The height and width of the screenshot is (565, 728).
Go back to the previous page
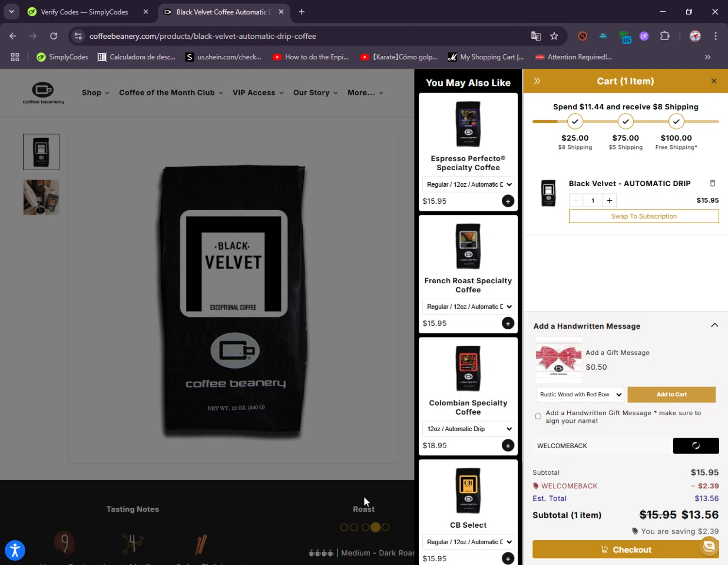tap(13, 36)
